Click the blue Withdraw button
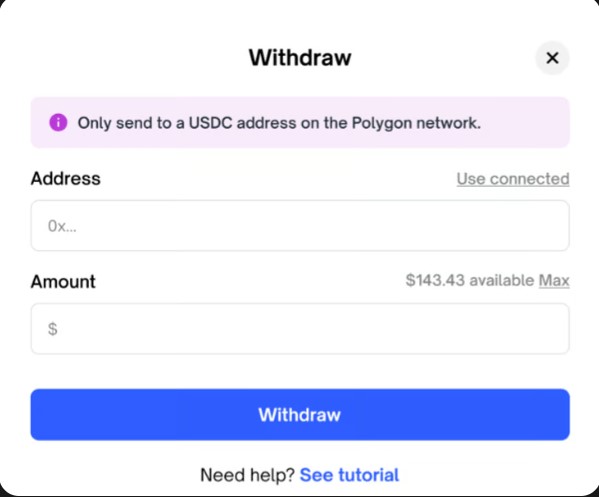599x497 pixels. 300,414
